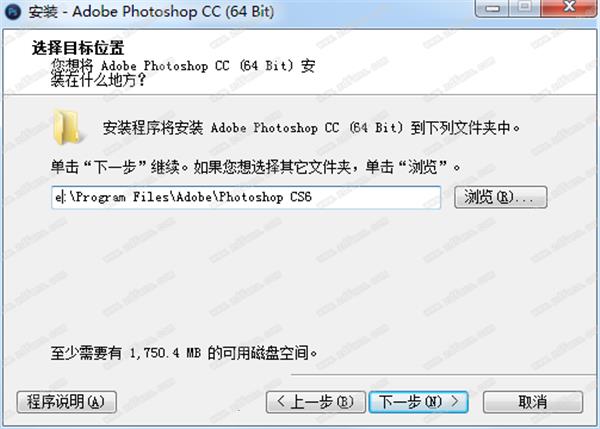Viewport: 600px width, 429px height.
Task: Click the yellow folder icon
Action: click(x=67, y=127)
